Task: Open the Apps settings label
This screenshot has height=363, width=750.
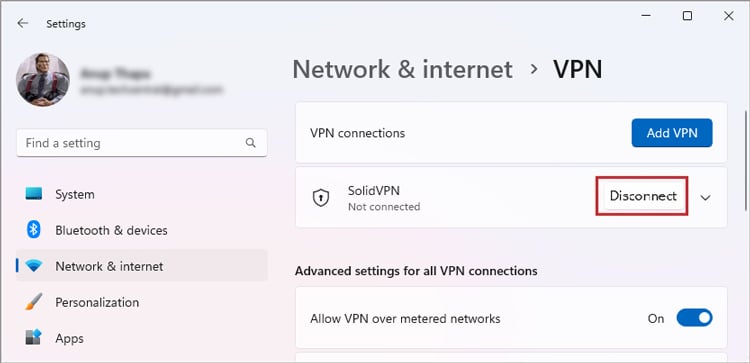Action: pyautogui.click(x=69, y=338)
